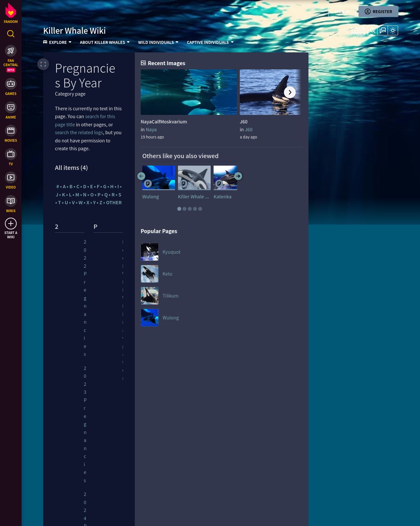Screen dimensions: 420x526
Task: Go to previous recommended wikis arrow
Action: point(141,176)
